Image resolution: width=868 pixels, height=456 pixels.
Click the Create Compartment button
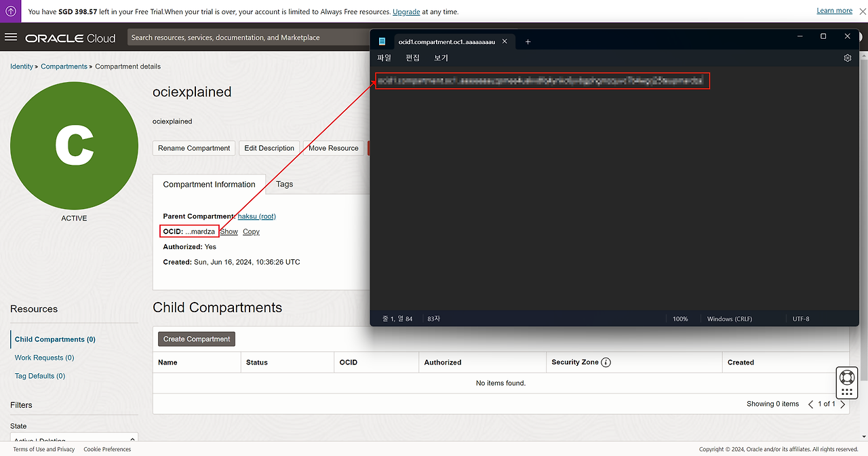pyautogui.click(x=197, y=339)
